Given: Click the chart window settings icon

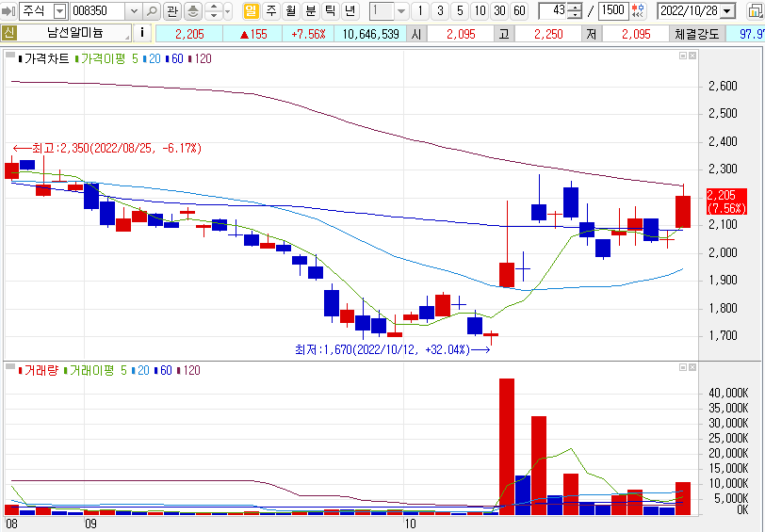Looking at the screenshot, I should pos(755,10).
